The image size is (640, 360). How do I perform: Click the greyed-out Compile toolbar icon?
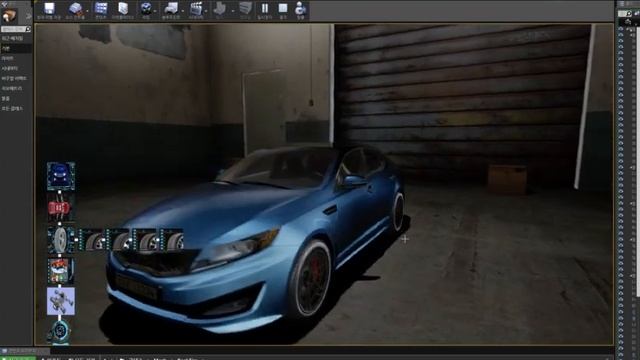(245, 9)
